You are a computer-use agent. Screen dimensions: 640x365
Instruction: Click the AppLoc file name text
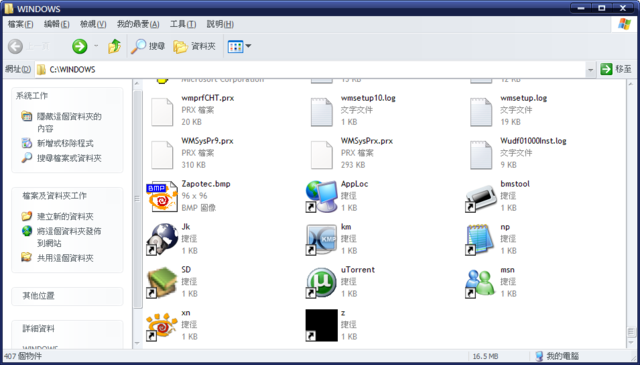point(354,184)
